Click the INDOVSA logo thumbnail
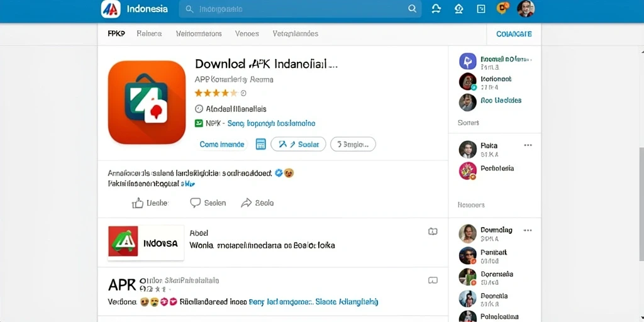 point(146,243)
